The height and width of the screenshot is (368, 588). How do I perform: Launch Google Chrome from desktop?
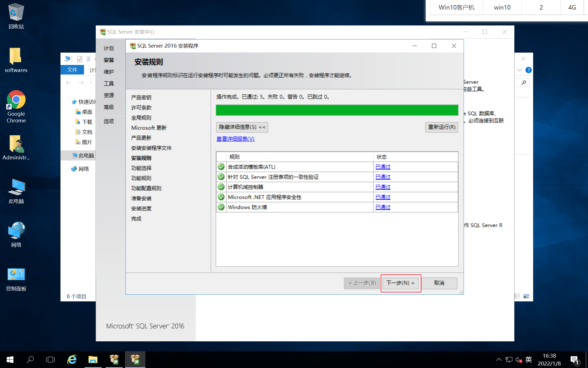tap(16, 107)
